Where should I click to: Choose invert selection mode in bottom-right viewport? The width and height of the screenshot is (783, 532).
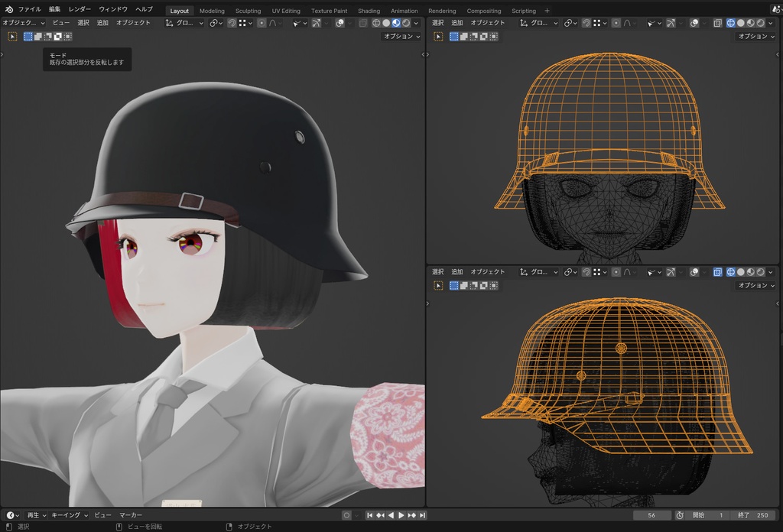click(x=484, y=285)
